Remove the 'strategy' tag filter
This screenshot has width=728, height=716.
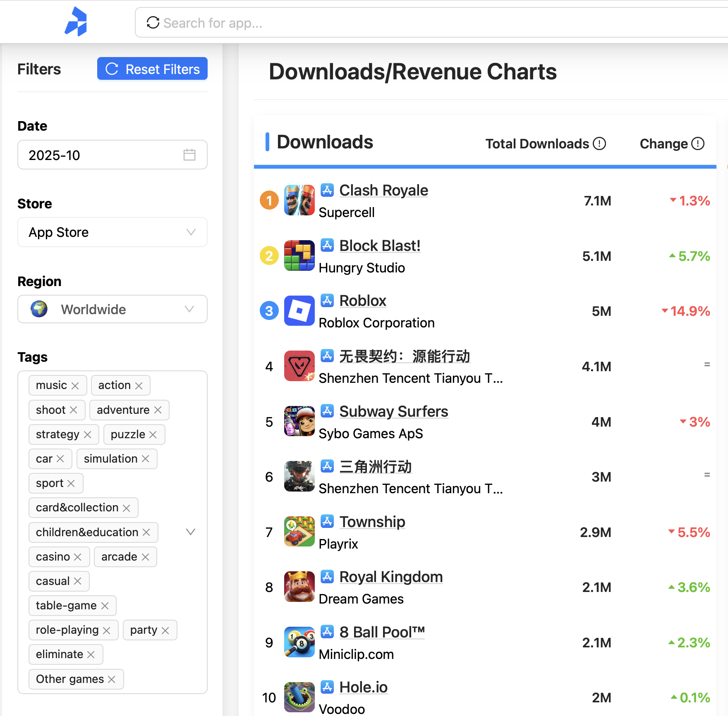(88, 434)
